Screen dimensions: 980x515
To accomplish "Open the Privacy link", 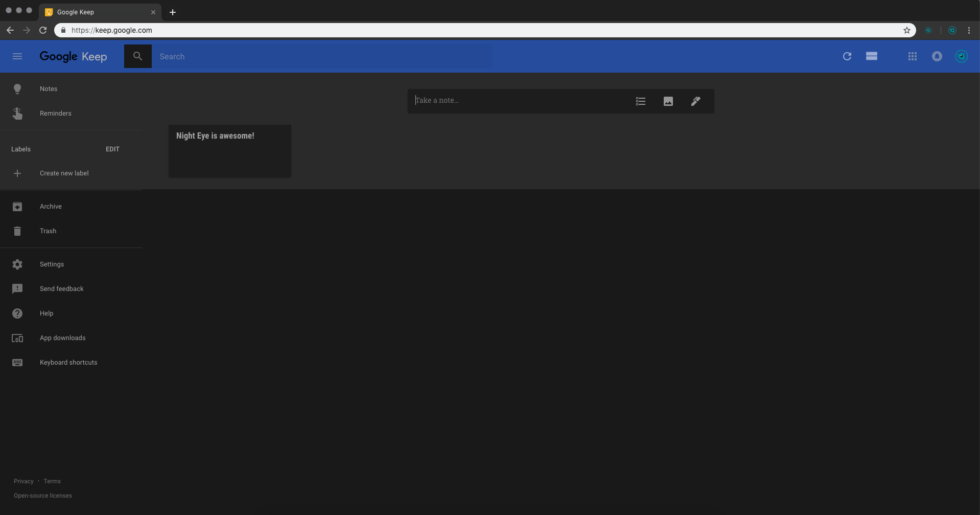I will pos(24,481).
